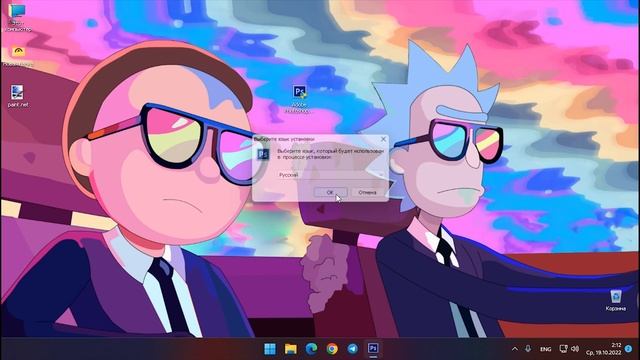The image size is (640, 360).
Task: Select the This PC desktop icon
Action: [18, 18]
